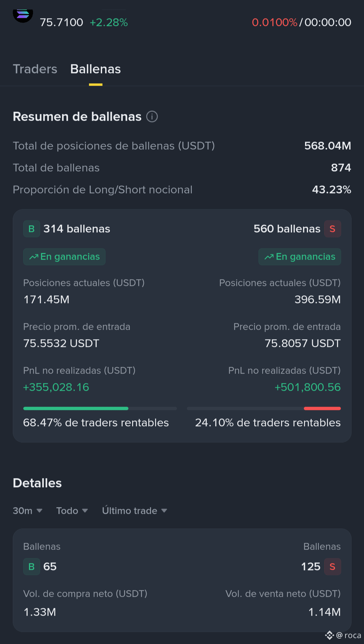Expand the 30m timeframe dropdown
364x644 pixels.
coord(28,511)
